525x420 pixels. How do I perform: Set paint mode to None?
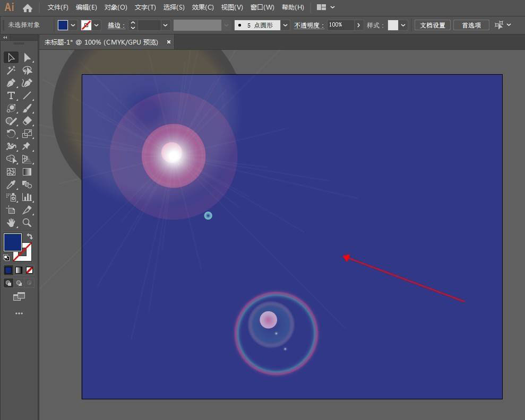pyautogui.click(x=30, y=270)
